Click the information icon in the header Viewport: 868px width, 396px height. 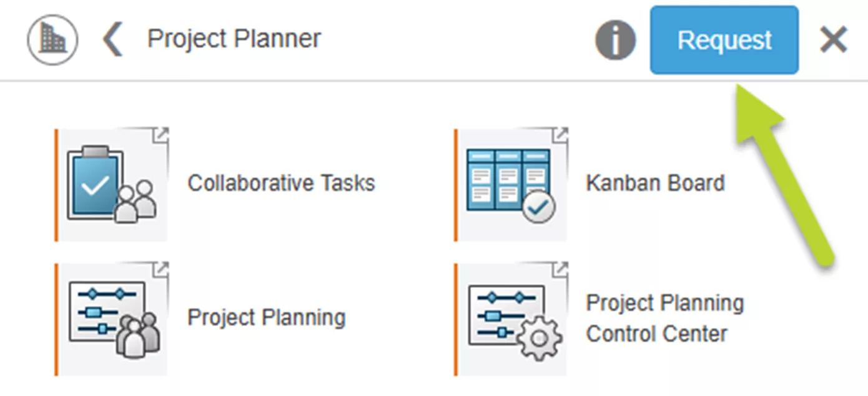click(615, 39)
